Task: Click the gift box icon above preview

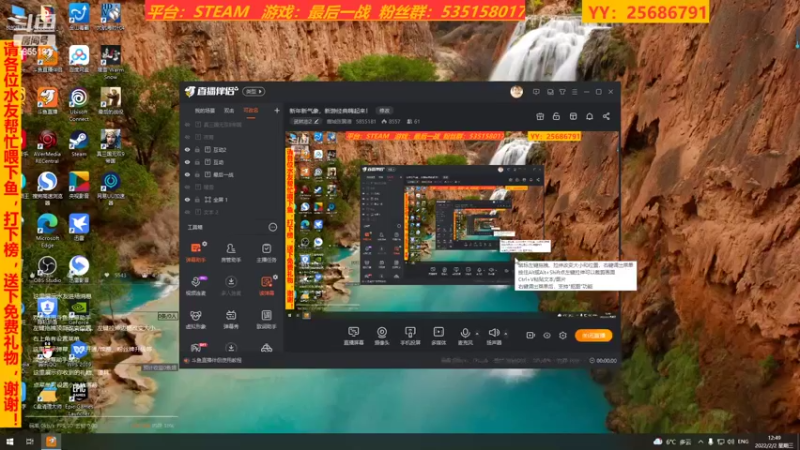Action: pyautogui.click(x=540, y=116)
